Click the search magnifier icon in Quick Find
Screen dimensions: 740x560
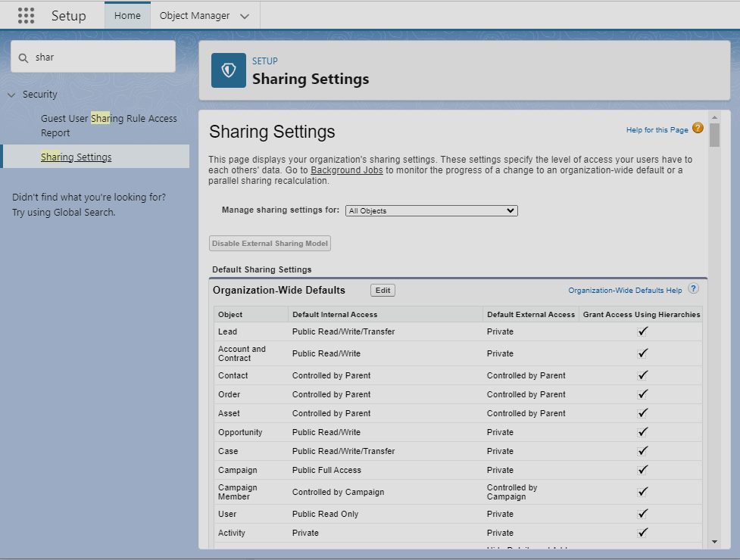click(23, 58)
